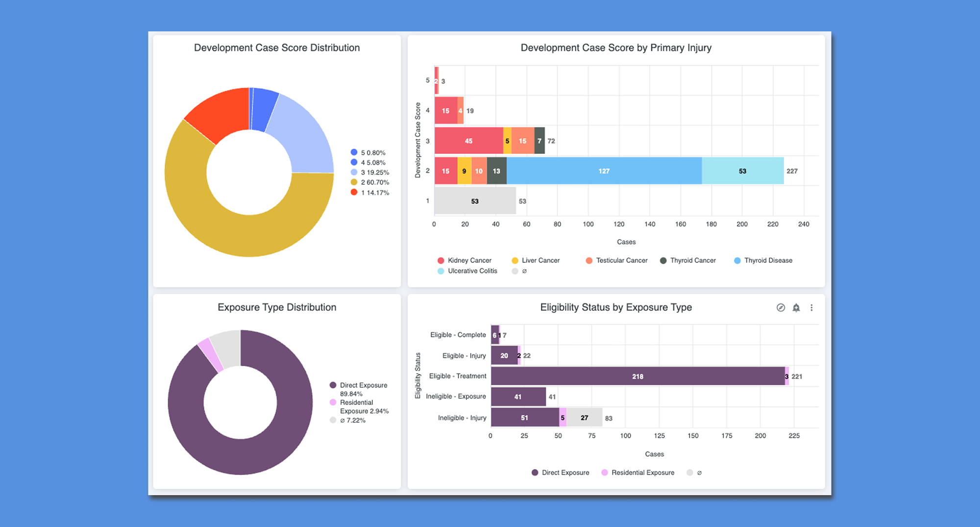
Task: Click Kidney Cancer bar segment 45
Action: pos(468,141)
